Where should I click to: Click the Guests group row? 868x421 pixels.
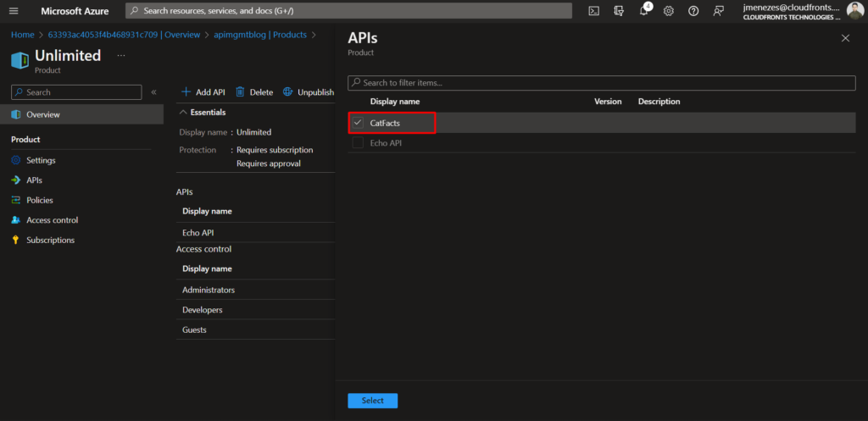click(256, 330)
